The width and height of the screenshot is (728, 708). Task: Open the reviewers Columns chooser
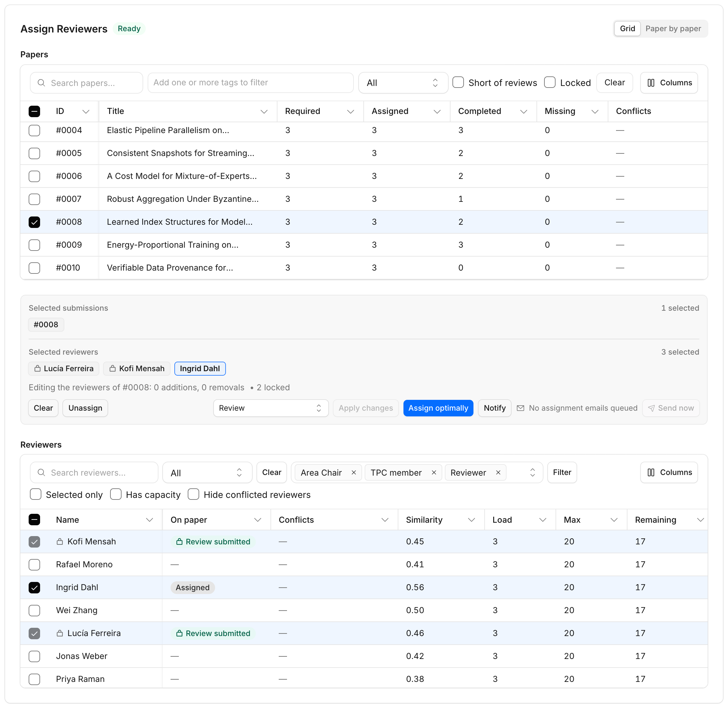tap(669, 472)
